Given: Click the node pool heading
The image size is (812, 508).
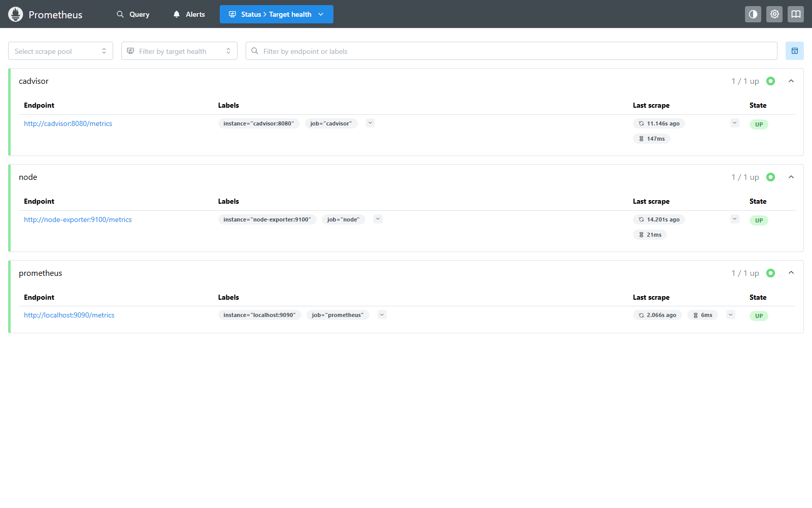Looking at the screenshot, I should click(28, 177).
